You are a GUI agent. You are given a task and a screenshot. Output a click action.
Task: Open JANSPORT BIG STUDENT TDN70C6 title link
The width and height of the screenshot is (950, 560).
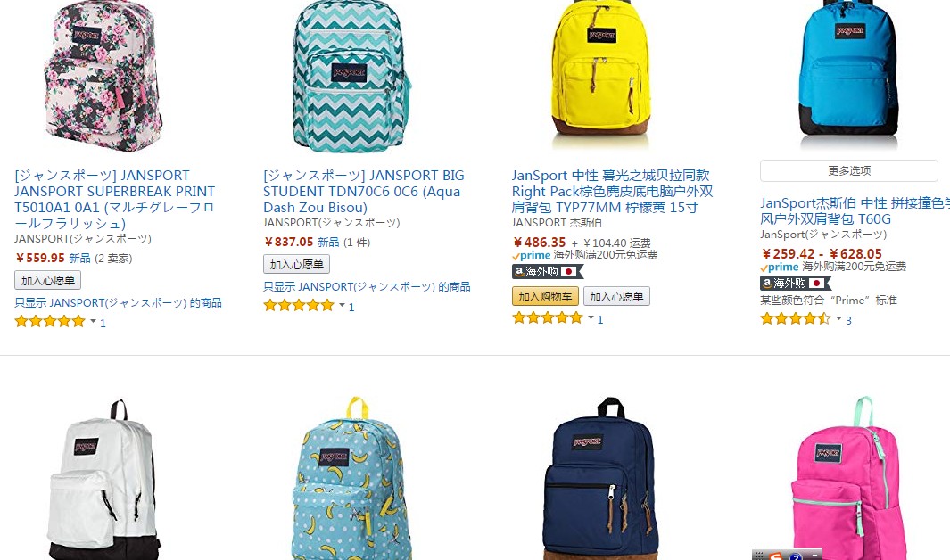[x=364, y=192]
